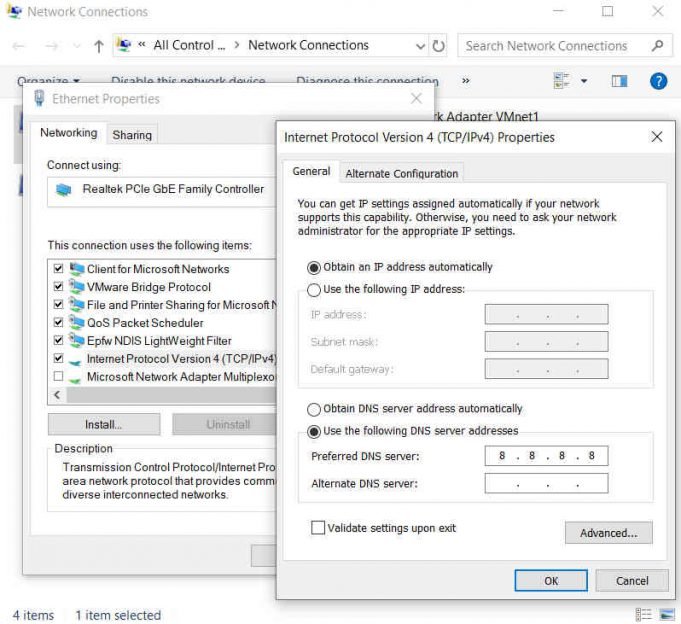The width and height of the screenshot is (681, 624).
Task: Click the Client for Microsoft Networks icon
Action: pyautogui.click(x=76, y=269)
